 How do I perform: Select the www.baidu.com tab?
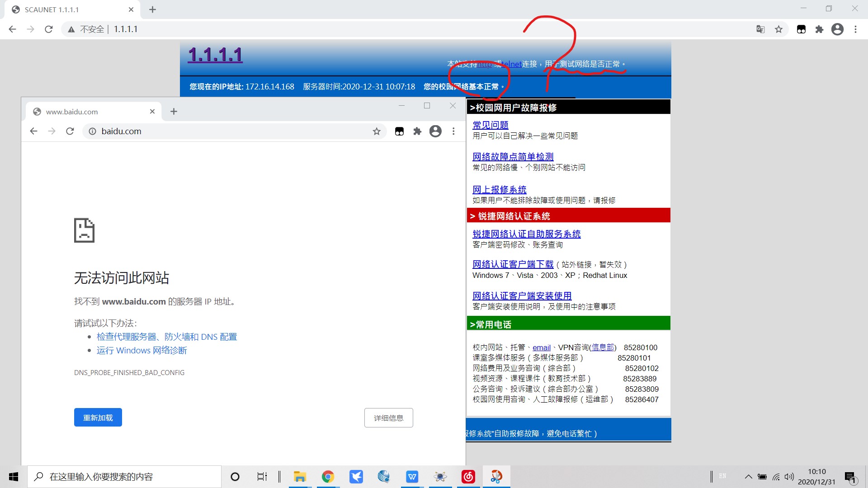pyautogui.click(x=93, y=112)
